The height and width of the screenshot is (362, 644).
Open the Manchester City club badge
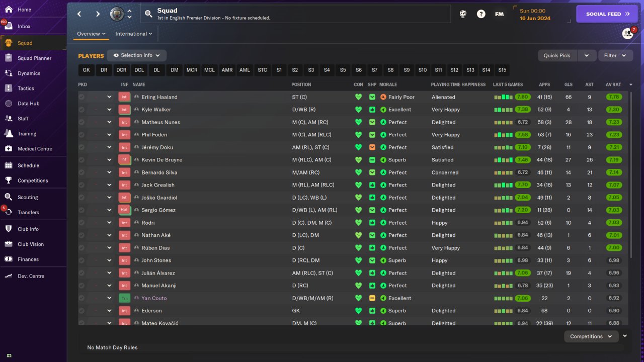pyautogui.click(x=117, y=14)
